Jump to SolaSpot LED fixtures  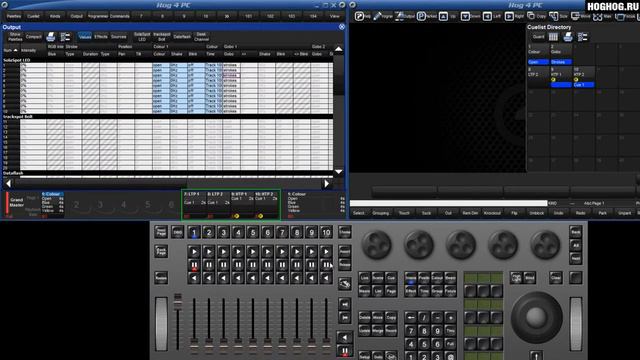point(142,37)
